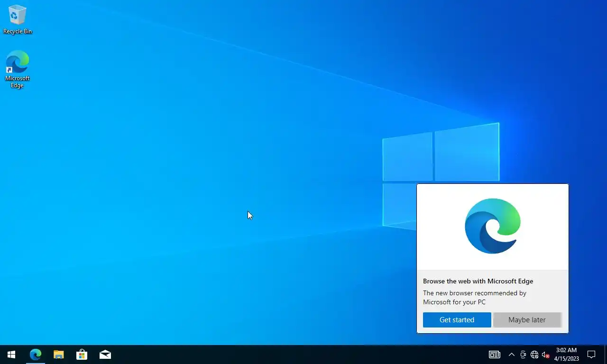The image size is (607, 364).
Task: Open News and interests in taskbar
Action: [x=495, y=355]
